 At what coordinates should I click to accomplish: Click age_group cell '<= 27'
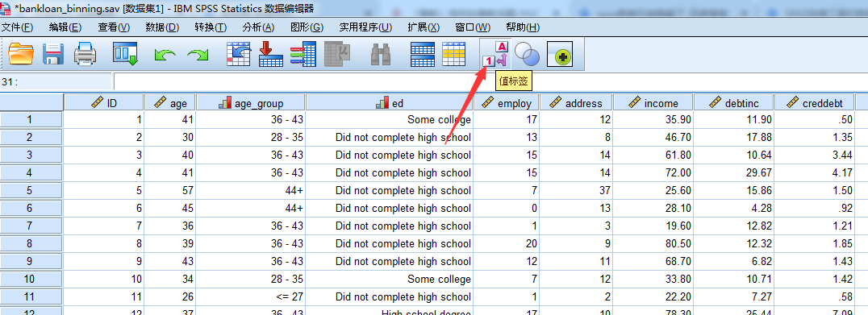click(x=251, y=296)
